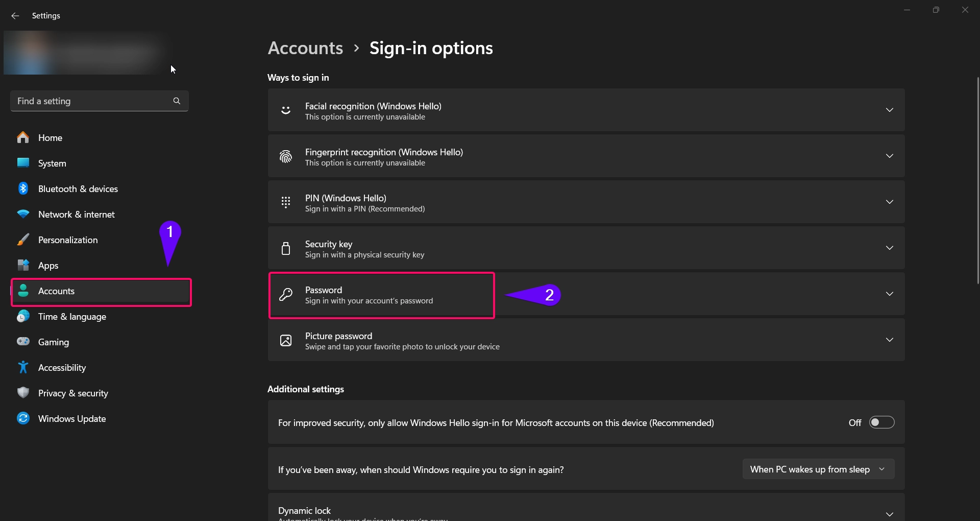Expand Security key chevron
The width and height of the screenshot is (980, 521).
click(890, 248)
